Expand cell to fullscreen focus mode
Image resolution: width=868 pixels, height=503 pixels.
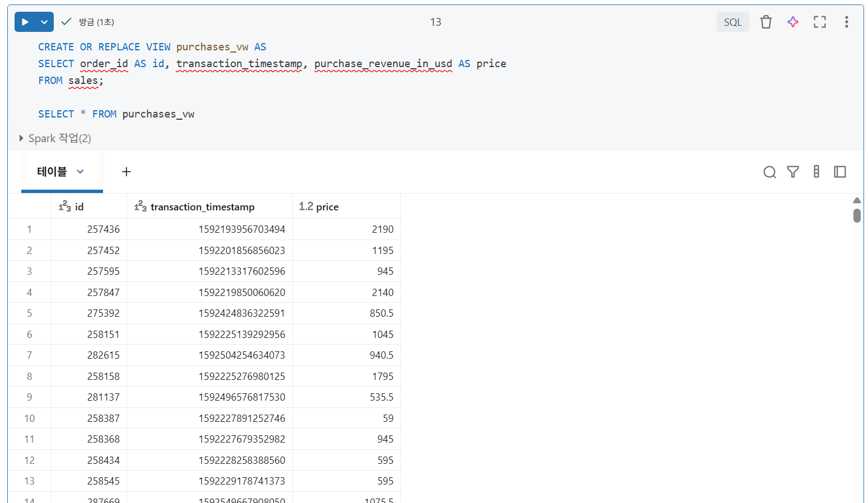820,22
